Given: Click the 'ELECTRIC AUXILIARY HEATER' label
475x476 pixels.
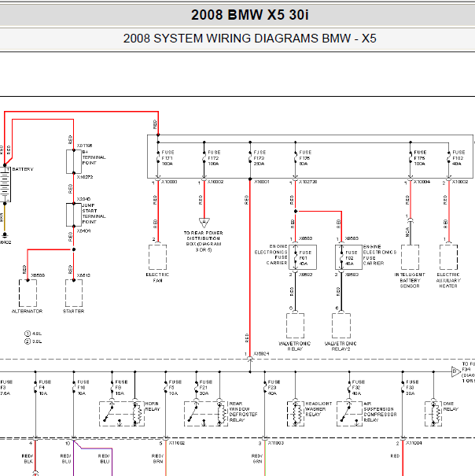Looking at the screenshot, I should coord(448,280).
